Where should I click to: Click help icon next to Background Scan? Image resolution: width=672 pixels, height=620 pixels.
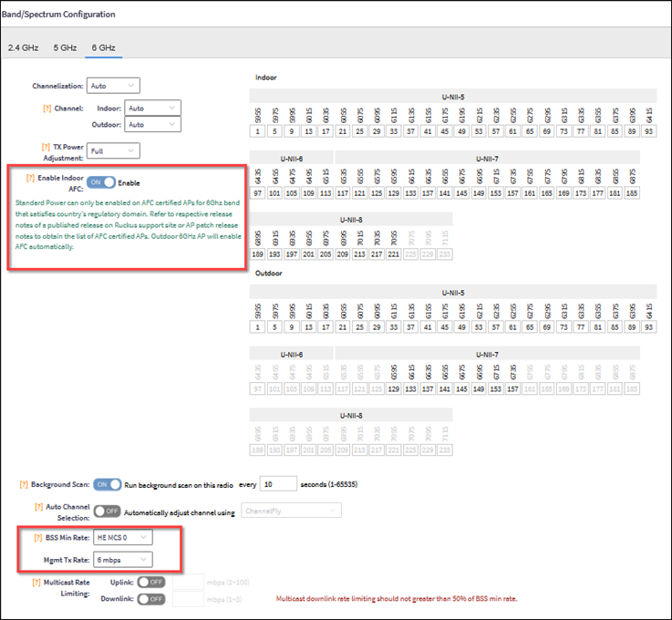click(x=24, y=484)
